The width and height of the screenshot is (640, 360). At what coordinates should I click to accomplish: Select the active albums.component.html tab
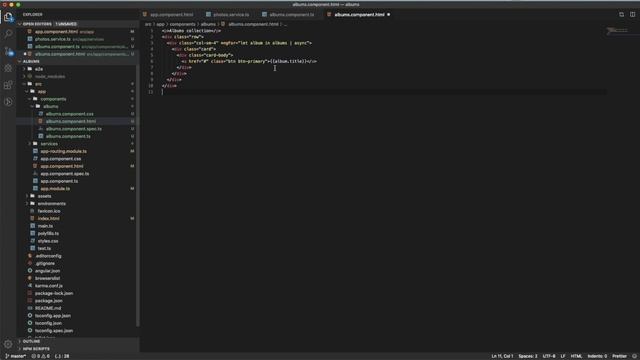click(359, 15)
